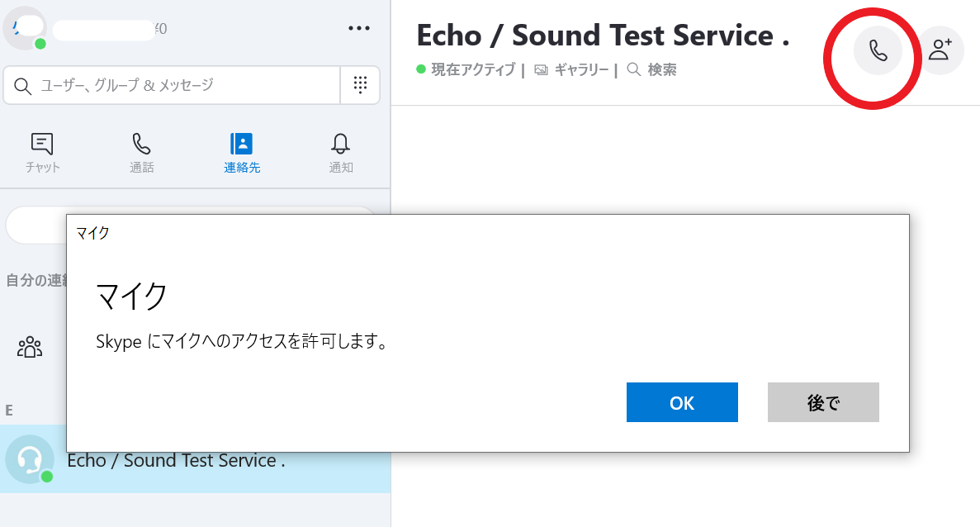980x527 pixels.
Task: Add a person to the conversation
Action: coord(940,50)
